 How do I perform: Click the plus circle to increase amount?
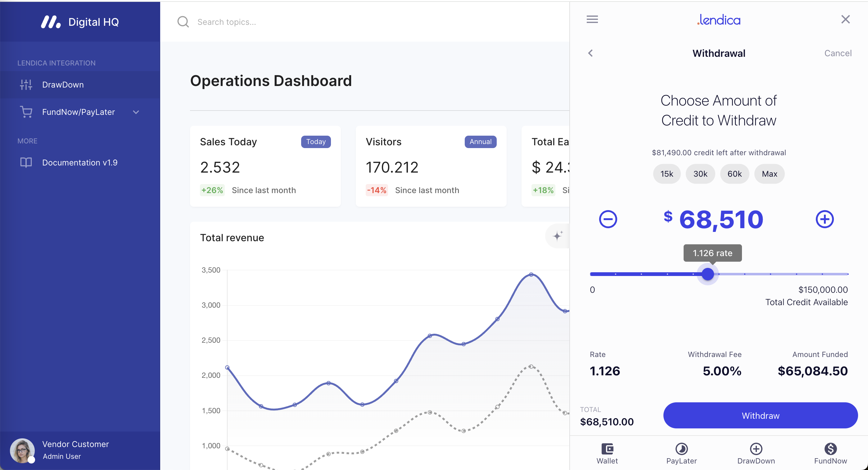[825, 219]
